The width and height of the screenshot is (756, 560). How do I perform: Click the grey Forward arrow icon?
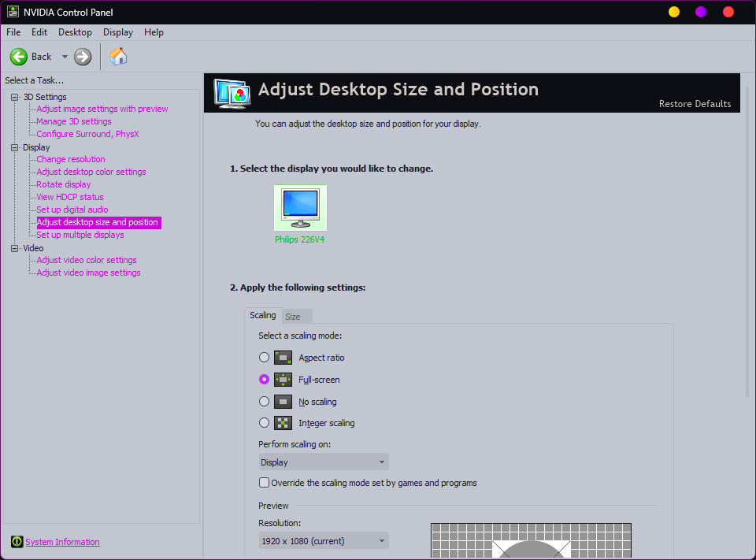83,57
